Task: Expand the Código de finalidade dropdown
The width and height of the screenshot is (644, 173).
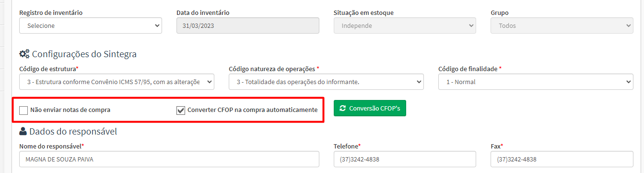Action: tap(536, 82)
